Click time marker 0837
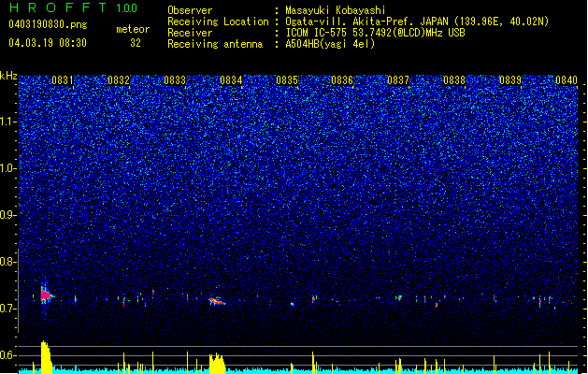This screenshot has width=588, height=374. (398, 80)
